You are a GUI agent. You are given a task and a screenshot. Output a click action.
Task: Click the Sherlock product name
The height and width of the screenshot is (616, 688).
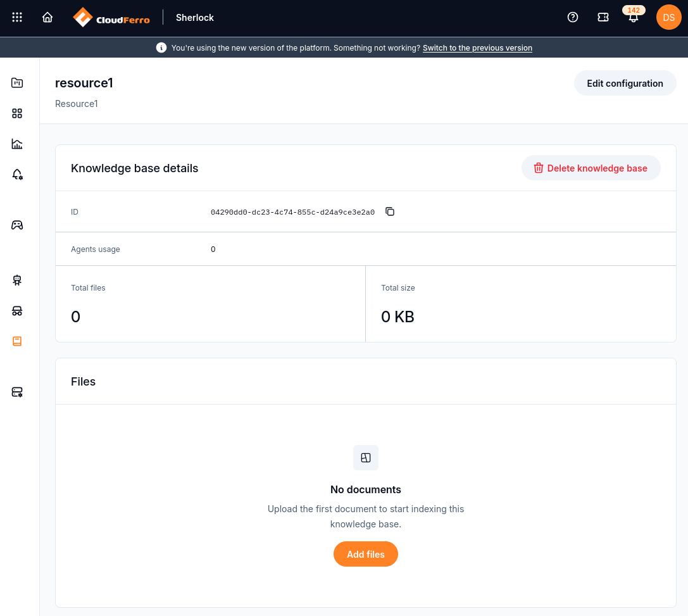click(195, 18)
